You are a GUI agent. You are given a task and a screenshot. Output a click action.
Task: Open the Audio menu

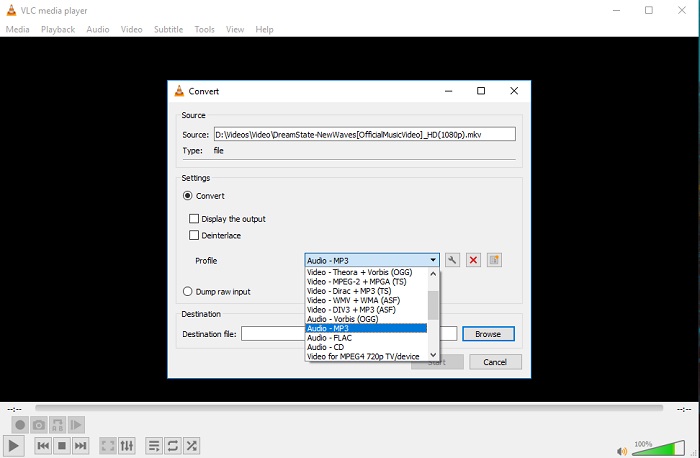[x=98, y=29]
